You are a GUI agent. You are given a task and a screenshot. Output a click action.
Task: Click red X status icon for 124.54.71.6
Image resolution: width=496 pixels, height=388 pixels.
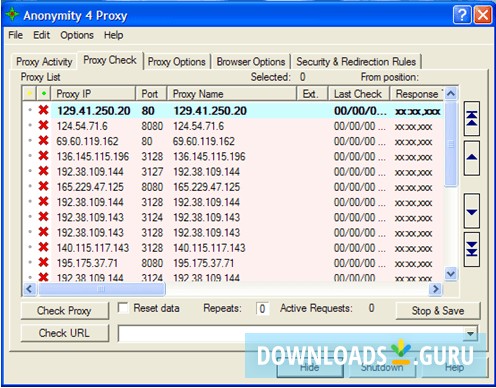click(x=43, y=125)
